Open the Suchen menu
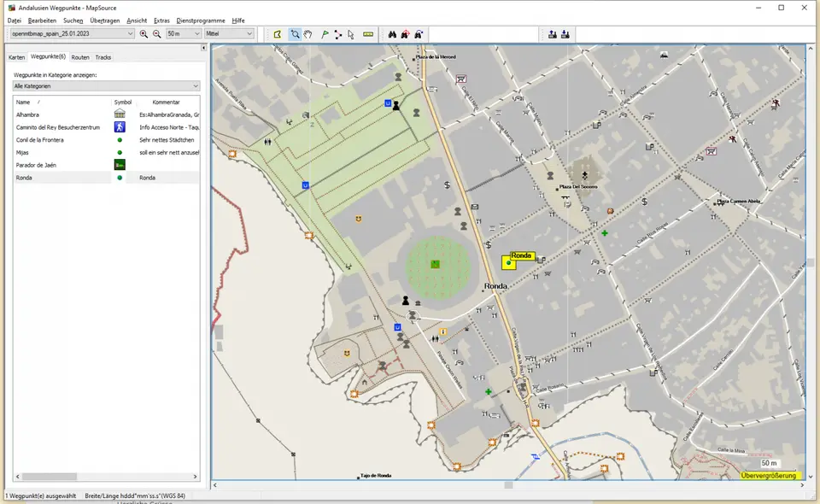The image size is (820, 504). [x=73, y=21]
